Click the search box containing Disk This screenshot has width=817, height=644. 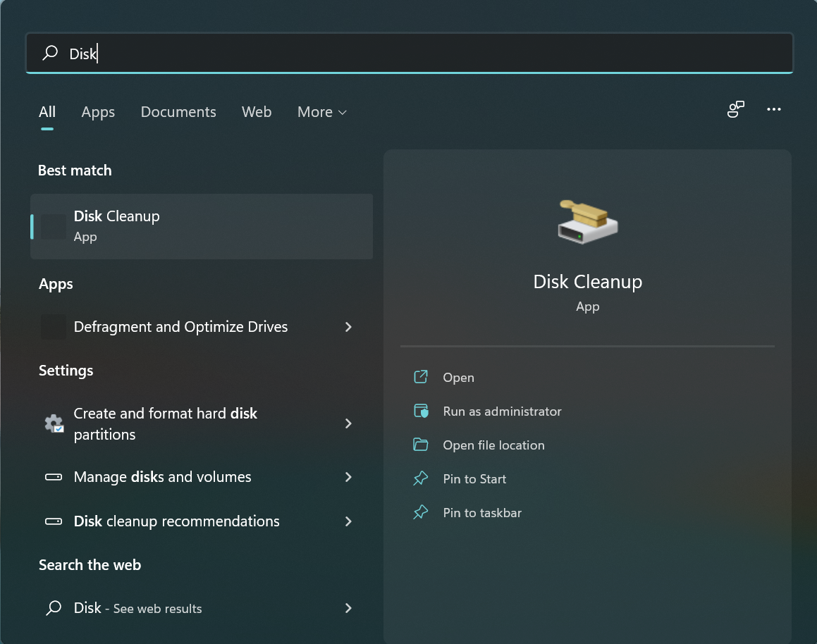[409, 53]
